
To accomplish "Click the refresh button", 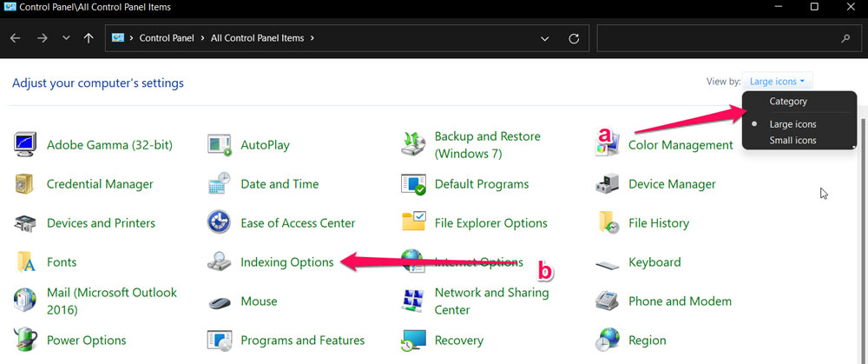I will click(x=573, y=39).
